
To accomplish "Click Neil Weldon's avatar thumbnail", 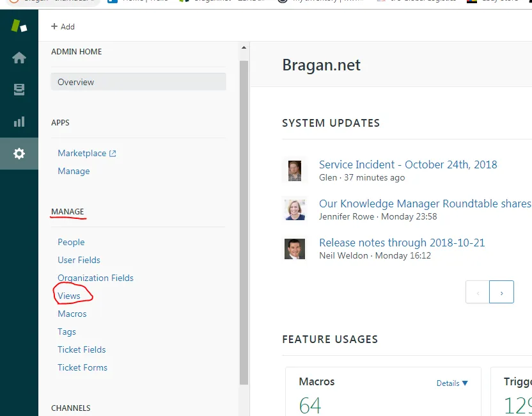I will coord(295,248).
